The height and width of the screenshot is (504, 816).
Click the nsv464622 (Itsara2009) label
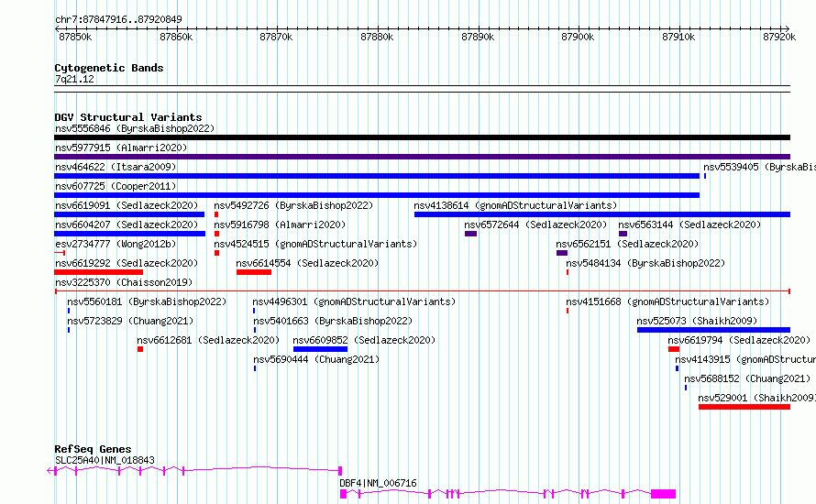116,167
